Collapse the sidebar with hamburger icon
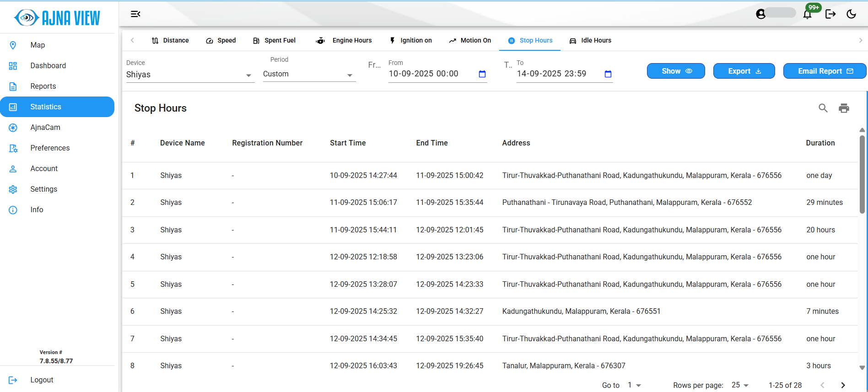Viewport: 868px width, 392px height. click(135, 14)
